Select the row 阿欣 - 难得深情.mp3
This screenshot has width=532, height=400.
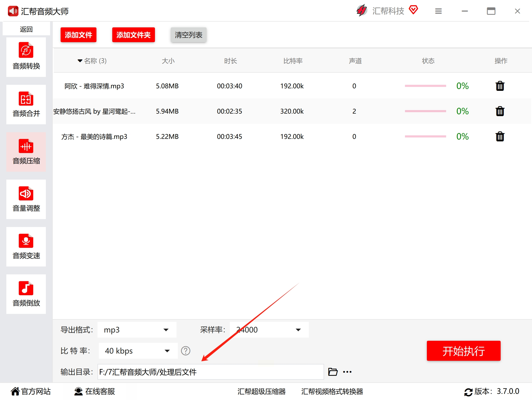[292, 86]
